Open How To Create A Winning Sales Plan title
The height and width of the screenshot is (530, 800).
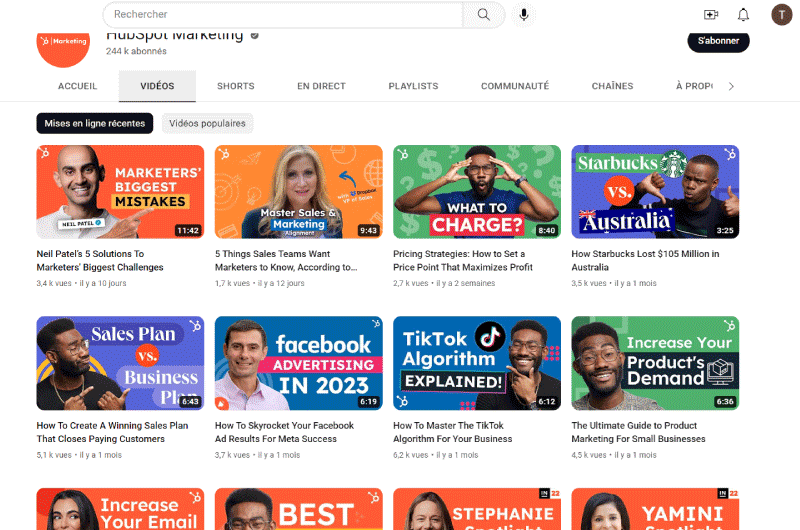pyautogui.click(x=112, y=432)
